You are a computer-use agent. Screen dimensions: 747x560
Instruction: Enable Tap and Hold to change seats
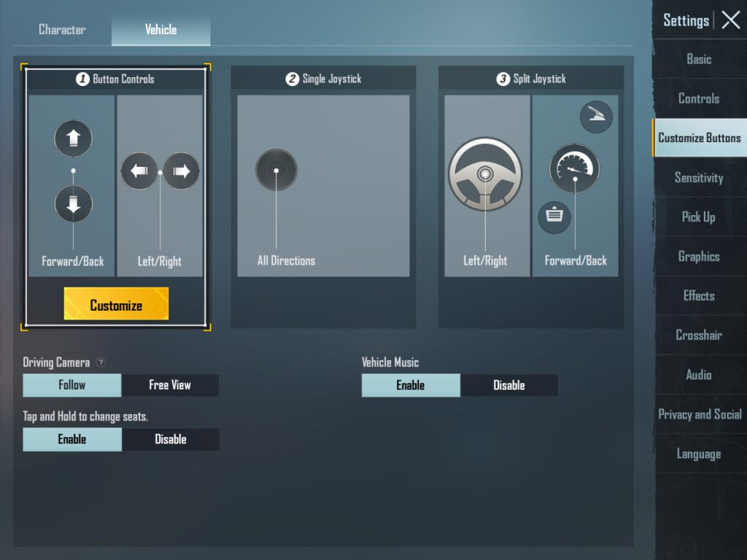pyautogui.click(x=72, y=439)
